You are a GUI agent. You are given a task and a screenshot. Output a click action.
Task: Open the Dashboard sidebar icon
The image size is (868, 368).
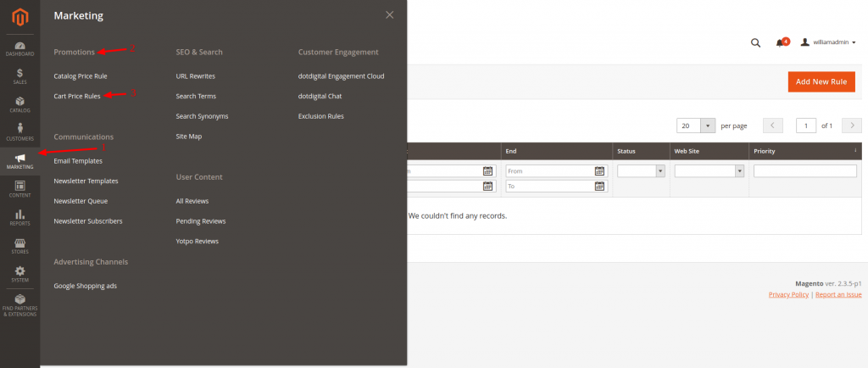(x=19, y=48)
